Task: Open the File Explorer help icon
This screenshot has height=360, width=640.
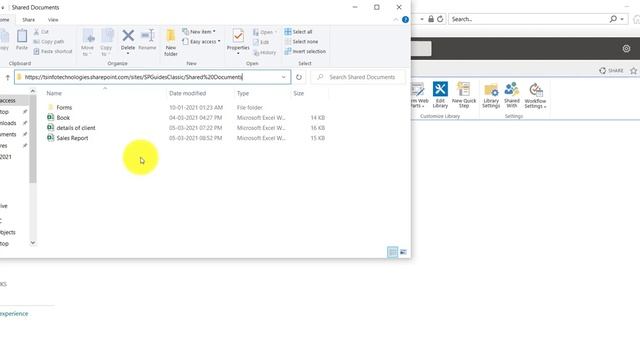Action: 405,20
